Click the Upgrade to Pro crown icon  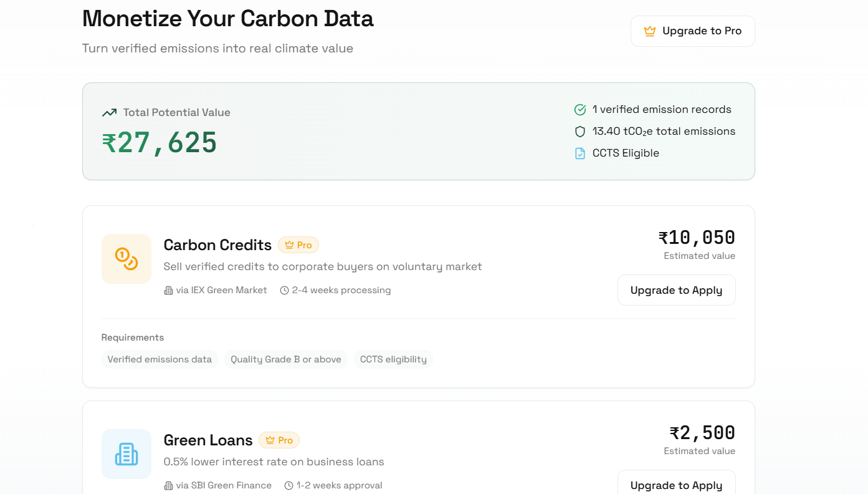(649, 31)
